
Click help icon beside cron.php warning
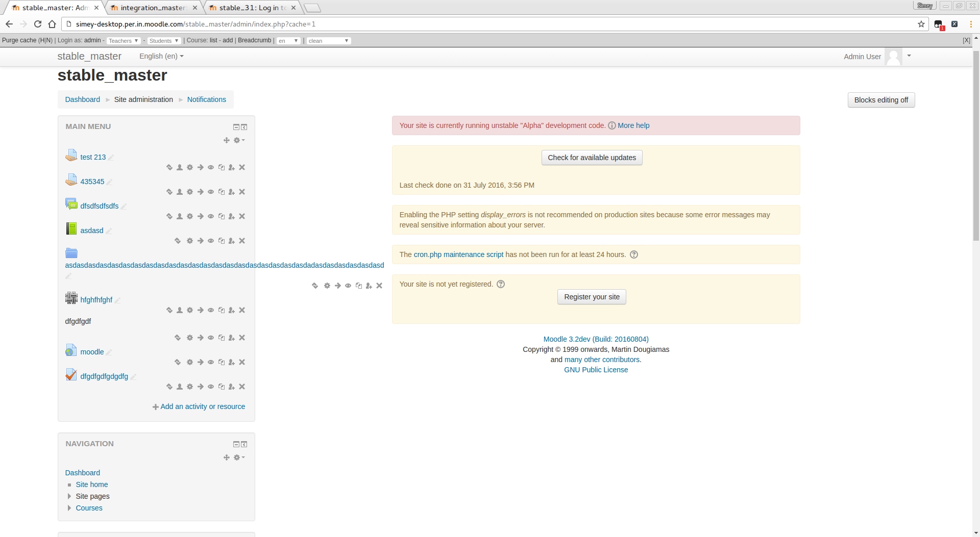[x=634, y=254]
